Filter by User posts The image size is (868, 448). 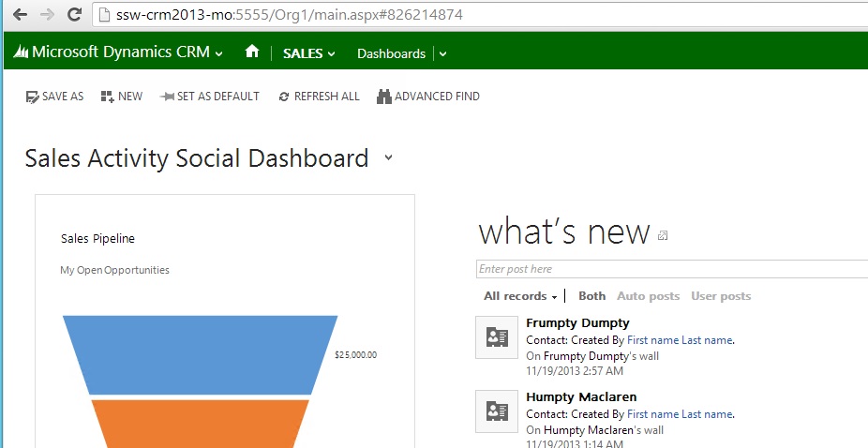720,296
